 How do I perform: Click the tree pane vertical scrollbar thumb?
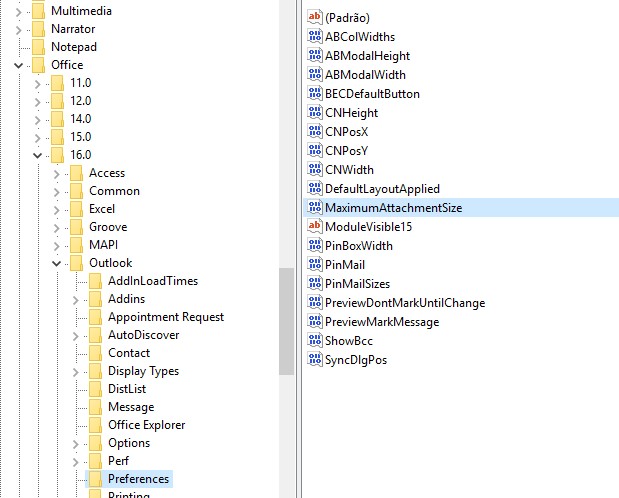coord(286,321)
